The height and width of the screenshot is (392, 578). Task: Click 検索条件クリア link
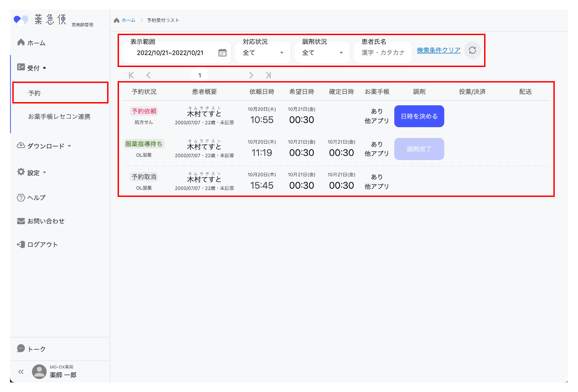439,50
